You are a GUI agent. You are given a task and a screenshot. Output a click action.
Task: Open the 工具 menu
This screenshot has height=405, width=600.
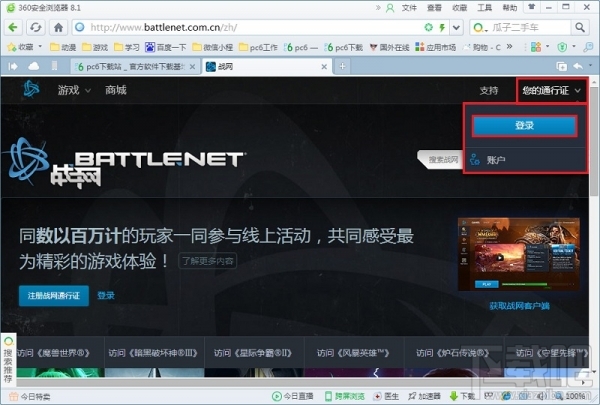point(484,8)
